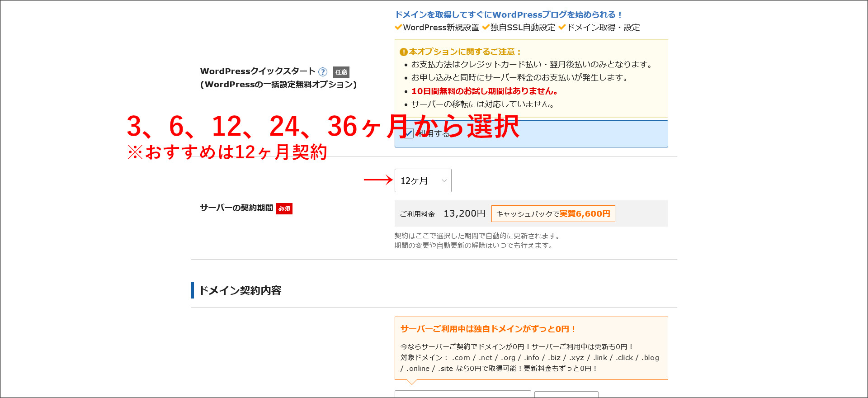Screen dimensions: 868x398
Task: Click the サーバーの移転には対応していません note
Action: [x=483, y=104]
